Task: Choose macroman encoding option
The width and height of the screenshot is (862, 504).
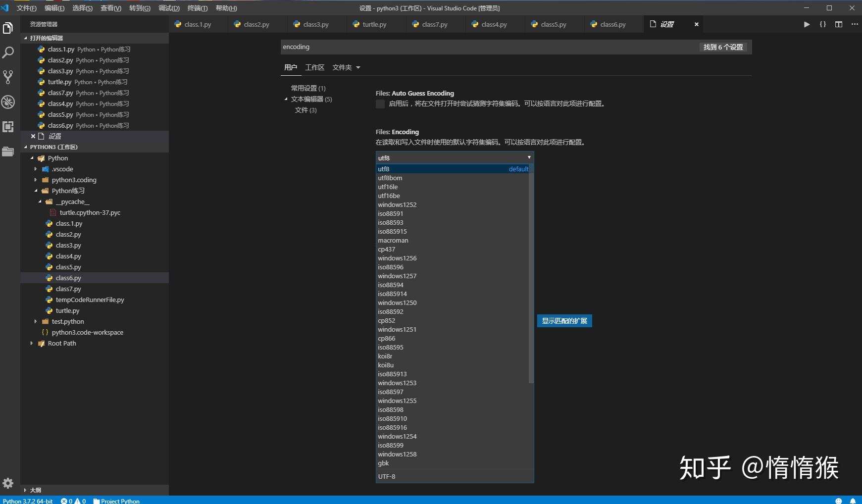Action: point(453,241)
